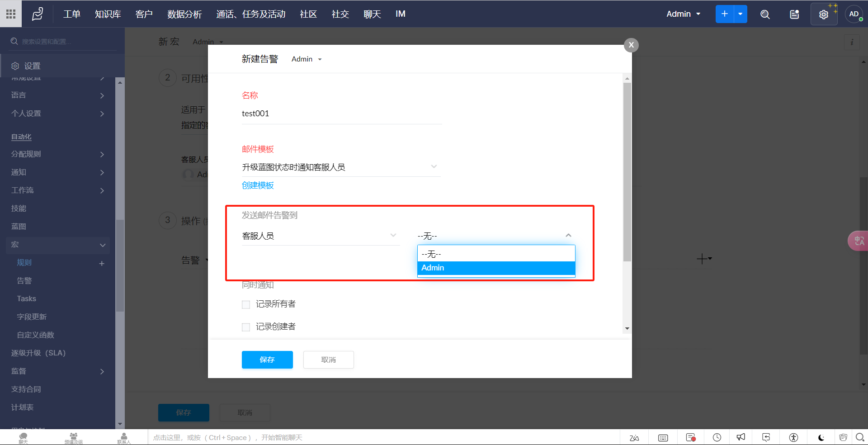Check the 记录所有者 checkbox
Image resolution: width=868 pixels, height=445 pixels.
pos(246,304)
